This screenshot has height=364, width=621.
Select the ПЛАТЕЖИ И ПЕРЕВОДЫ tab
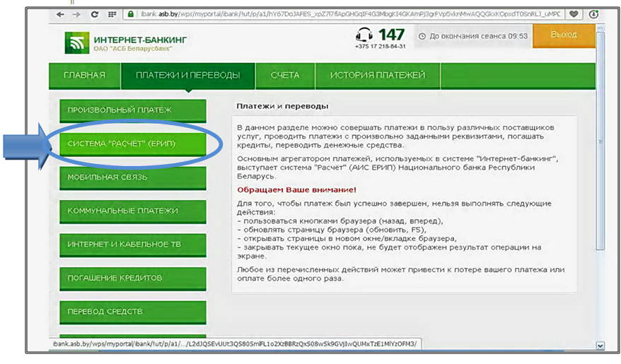pyautogui.click(x=187, y=76)
